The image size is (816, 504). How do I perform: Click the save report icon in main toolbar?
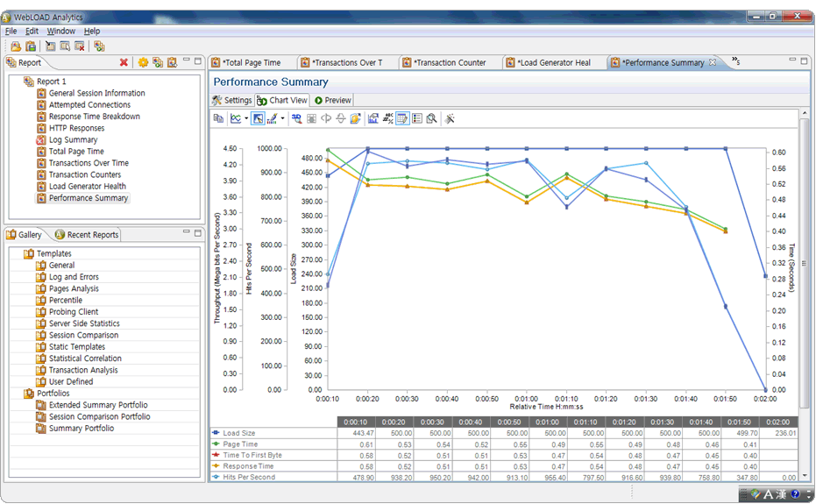[31, 46]
